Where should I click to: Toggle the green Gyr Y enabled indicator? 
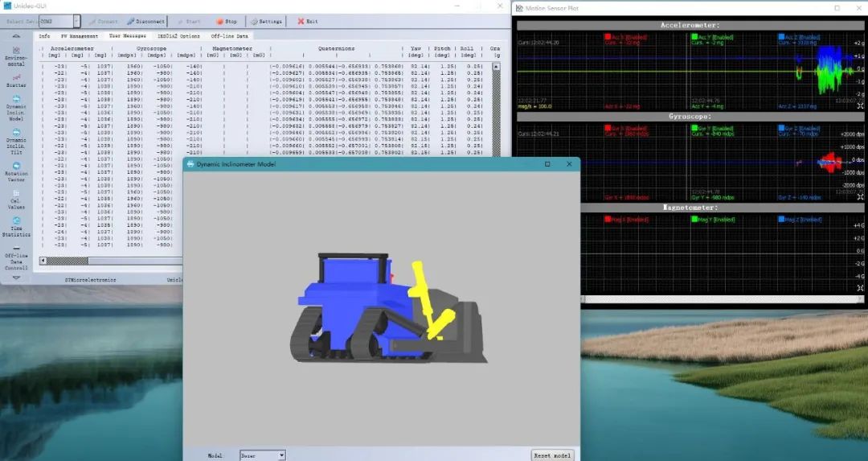(x=694, y=128)
